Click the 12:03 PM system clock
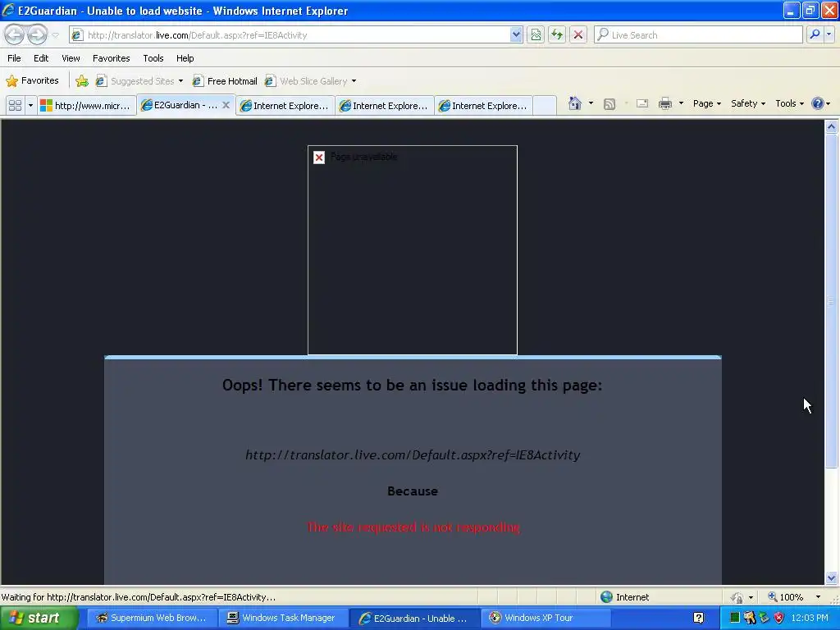This screenshot has height=630, width=840. (x=810, y=619)
